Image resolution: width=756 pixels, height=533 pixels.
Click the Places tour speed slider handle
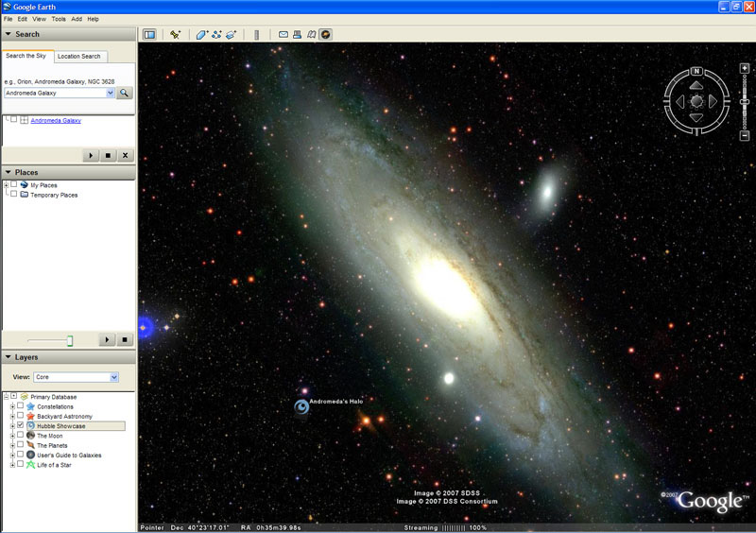pyautogui.click(x=70, y=340)
